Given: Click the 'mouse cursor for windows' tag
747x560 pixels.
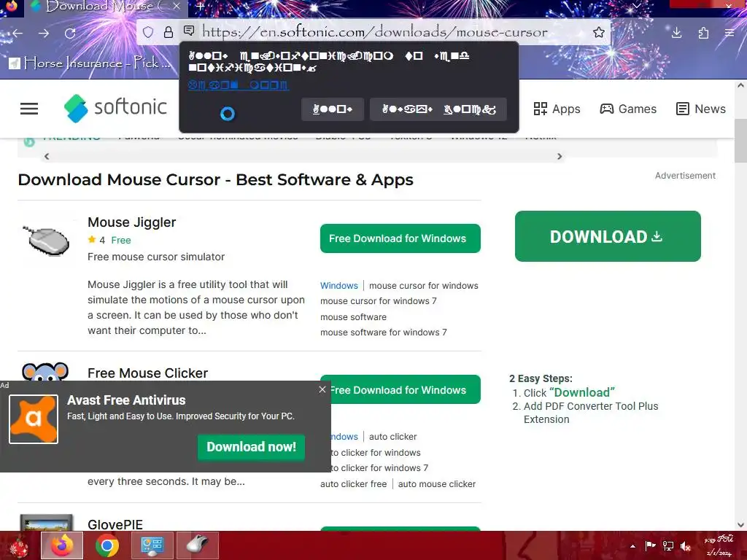Looking at the screenshot, I should pos(424,286).
